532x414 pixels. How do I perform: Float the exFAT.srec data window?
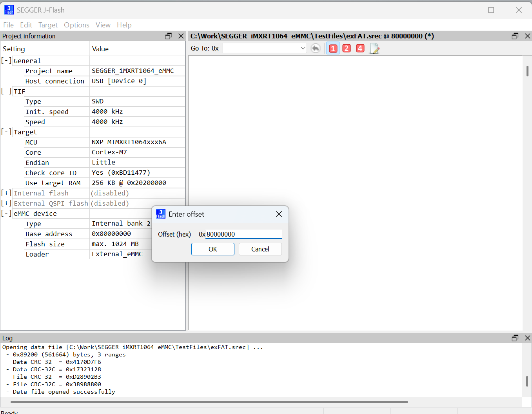[515, 36]
